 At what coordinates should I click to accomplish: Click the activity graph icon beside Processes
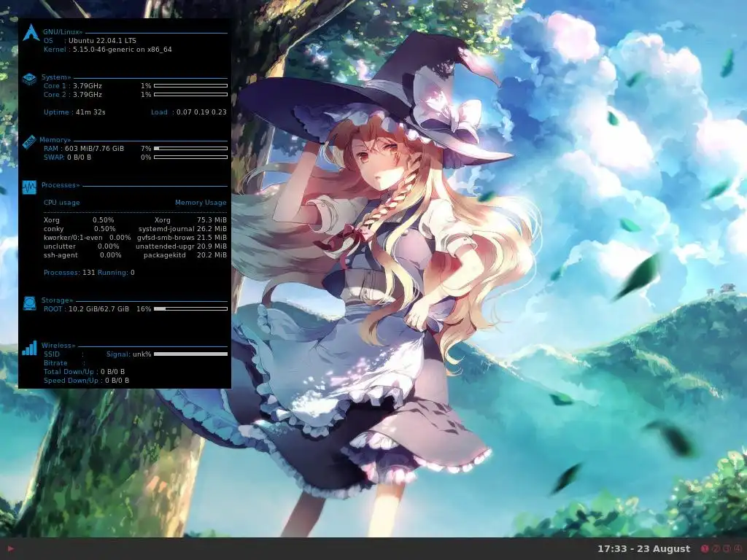[29, 187]
